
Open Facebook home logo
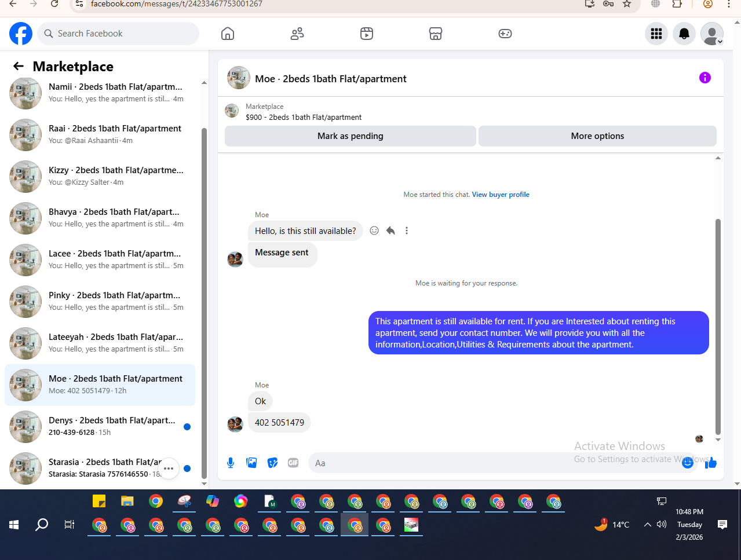pyautogui.click(x=21, y=34)
